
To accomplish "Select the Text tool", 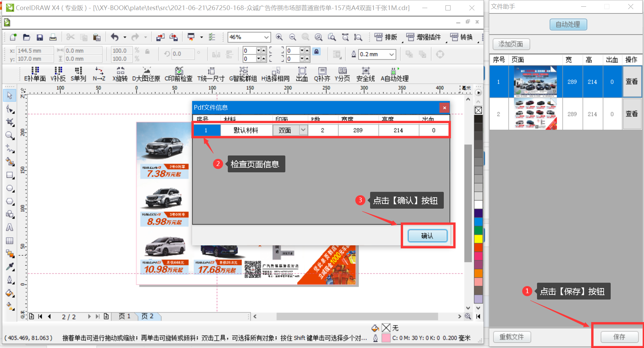I will click(x=10, y=228).
